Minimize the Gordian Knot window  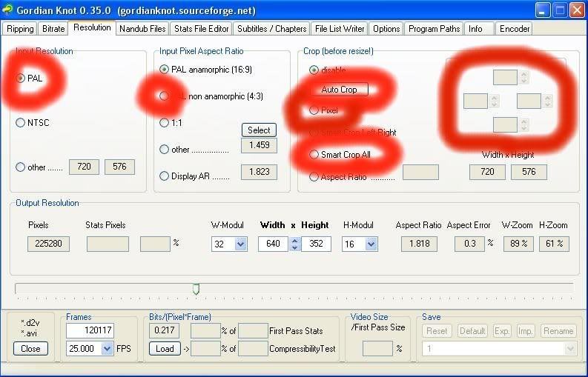(x=542, y=10)
